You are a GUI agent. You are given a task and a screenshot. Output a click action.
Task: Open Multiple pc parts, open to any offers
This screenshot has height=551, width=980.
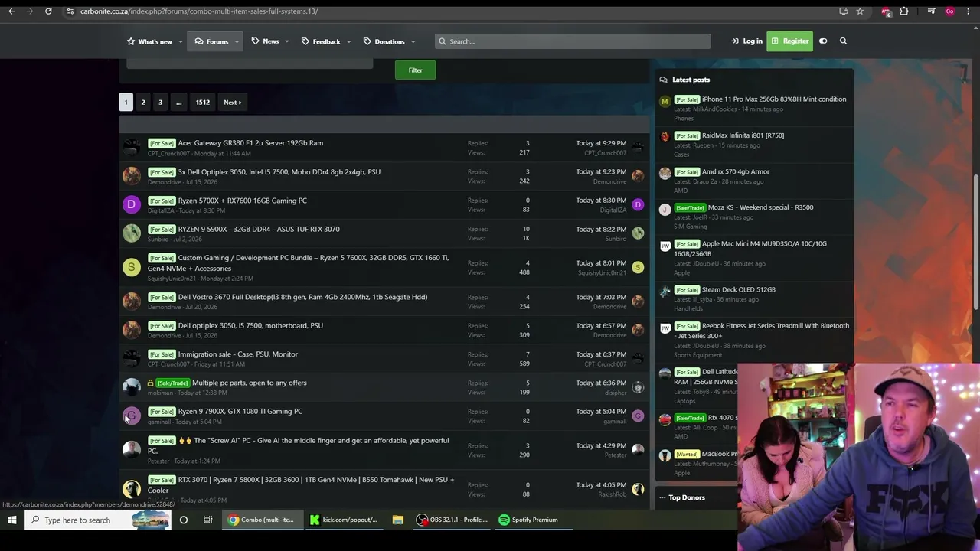[249, 383]
